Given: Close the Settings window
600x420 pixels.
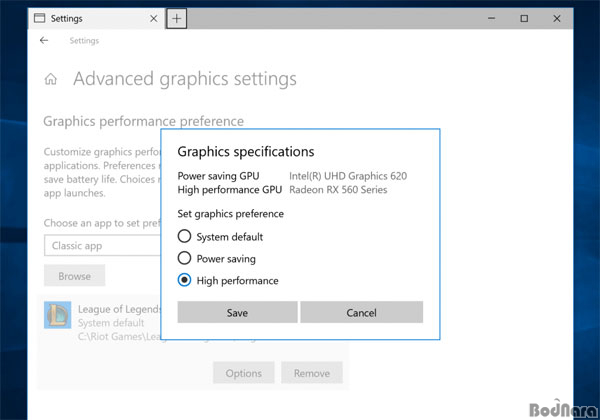Looking at the screenshot, I should tap(557, 18).
